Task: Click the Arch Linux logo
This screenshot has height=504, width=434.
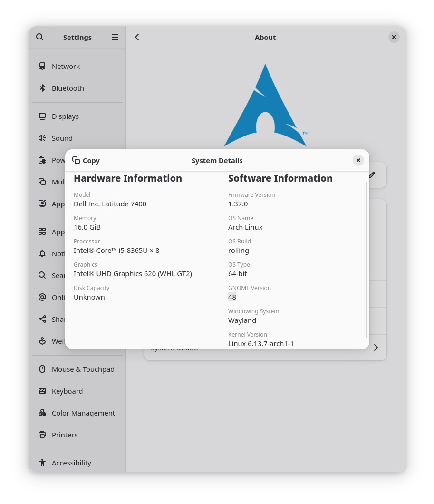Action: point(265,105)
